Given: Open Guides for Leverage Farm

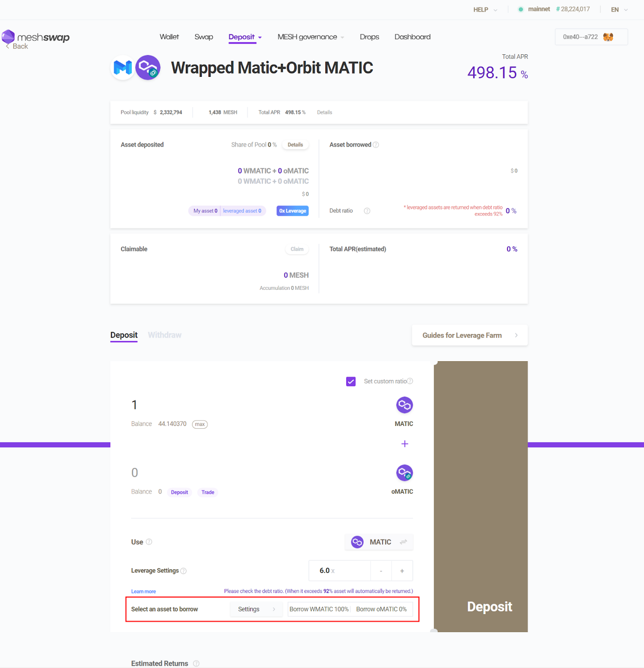Looking at the screenshot, I should tap(470, 335).
